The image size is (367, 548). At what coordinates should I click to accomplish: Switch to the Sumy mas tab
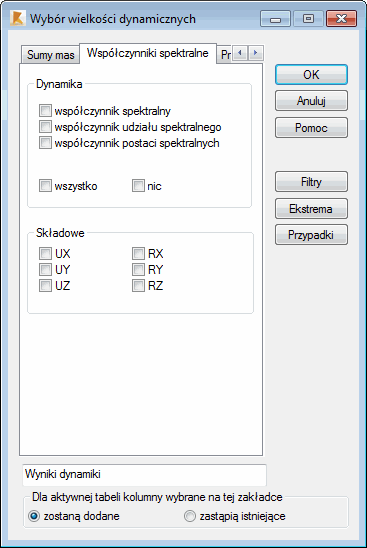point(50,55)
